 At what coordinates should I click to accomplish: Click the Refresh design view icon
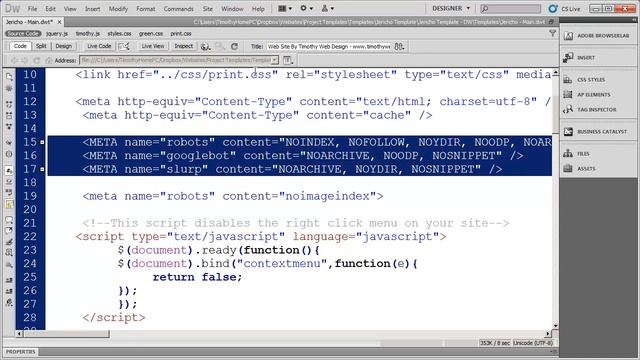[x=234, y=47]
